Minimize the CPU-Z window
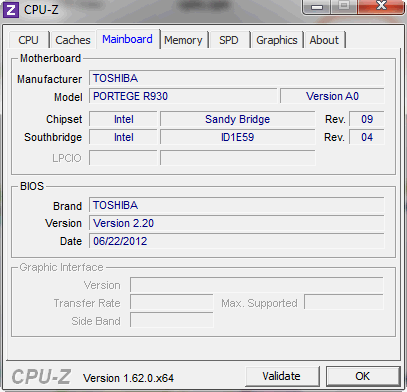 coord(317,6)
